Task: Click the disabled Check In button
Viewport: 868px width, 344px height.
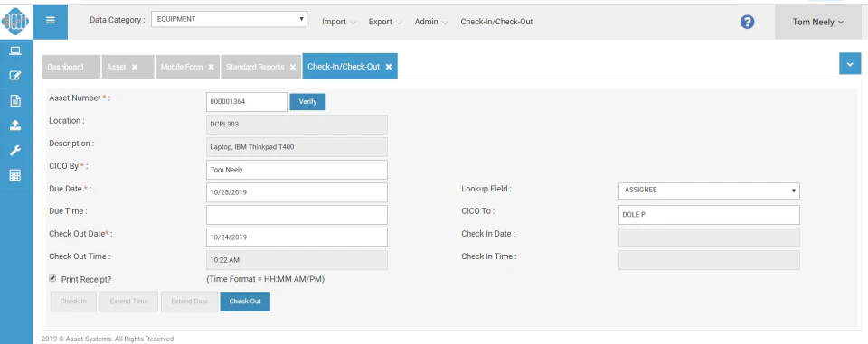Action: tap(73, 302)
